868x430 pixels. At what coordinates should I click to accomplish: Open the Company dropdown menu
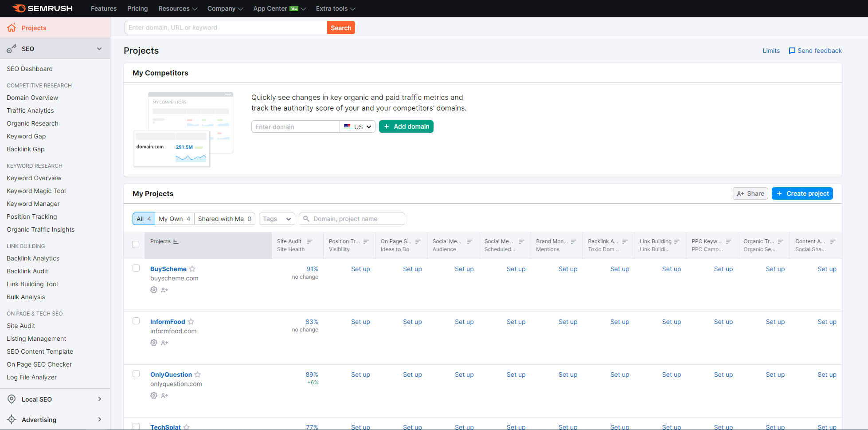coord(225,8)
